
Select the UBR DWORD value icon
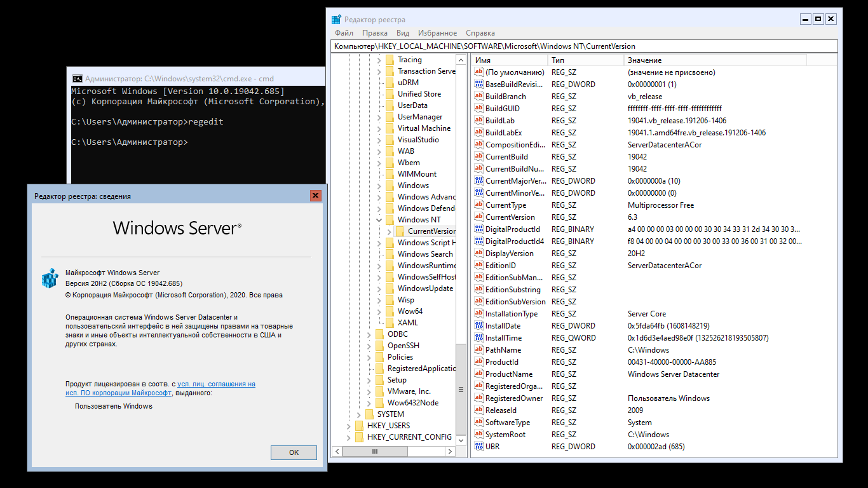pyautogui.click(x=479, y=447)
